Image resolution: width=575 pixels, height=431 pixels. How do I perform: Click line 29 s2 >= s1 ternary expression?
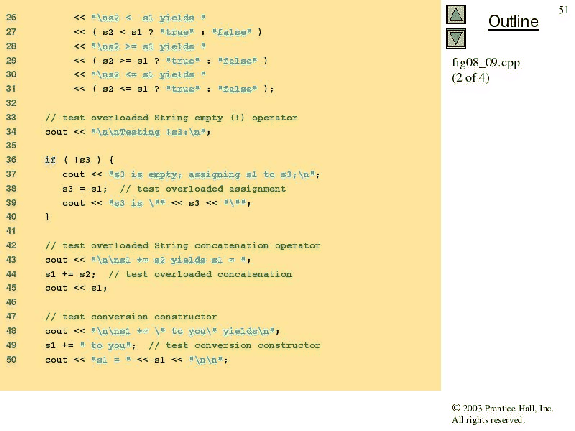tap(171, 61)
